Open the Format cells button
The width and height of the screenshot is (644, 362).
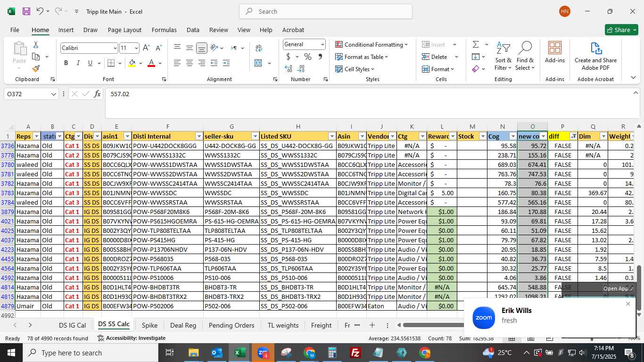pos(438,69)
